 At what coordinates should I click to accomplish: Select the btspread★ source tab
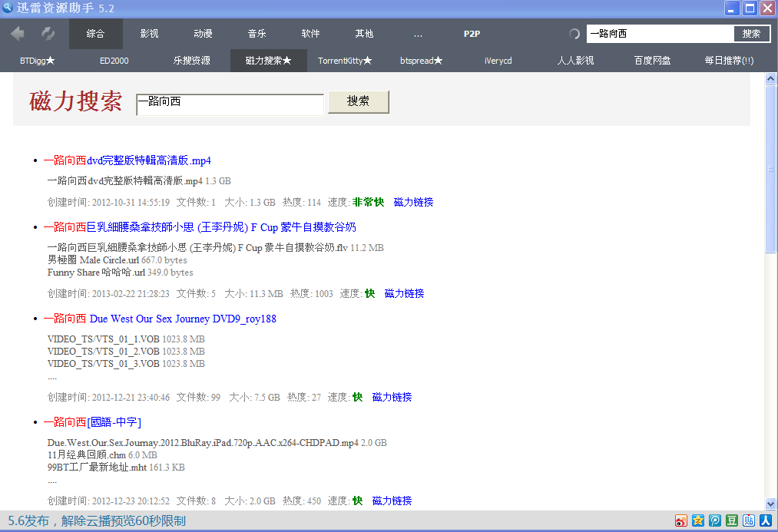(421, 61)
